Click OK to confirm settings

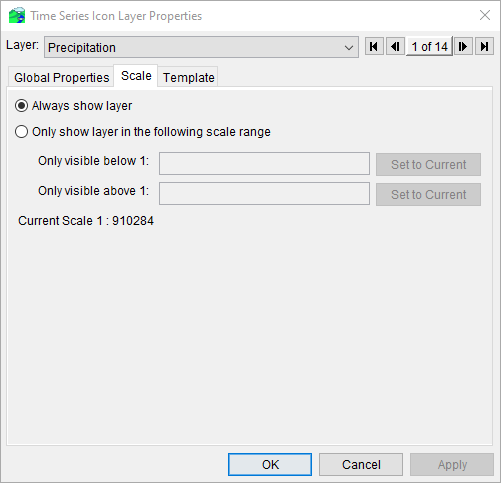(270, 464)
